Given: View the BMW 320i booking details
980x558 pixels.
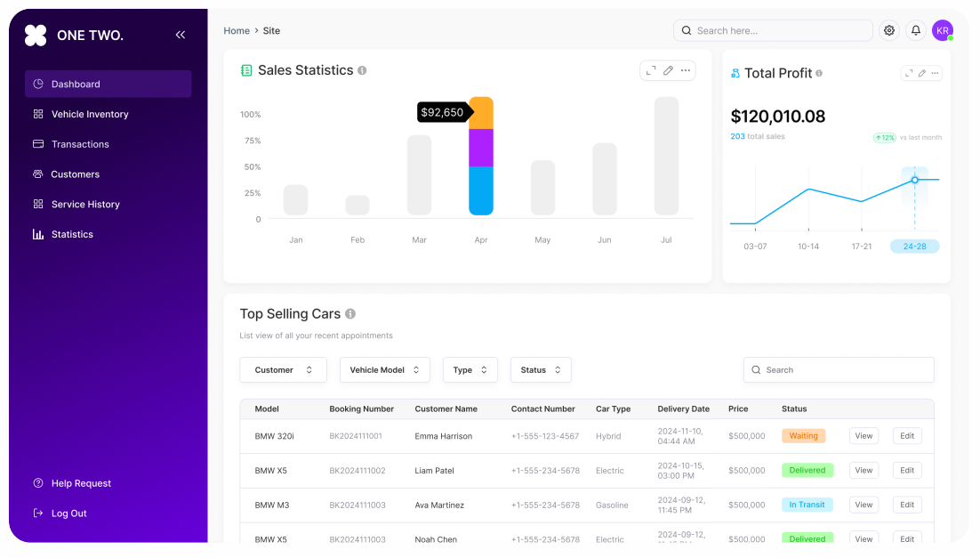Looking at the screenshot, I should point(864,436).
